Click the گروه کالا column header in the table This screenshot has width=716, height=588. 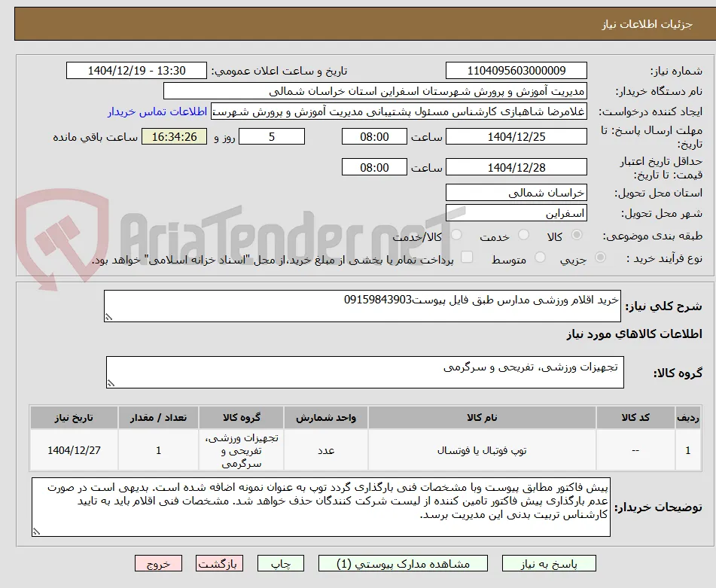(x=241, y=418)
